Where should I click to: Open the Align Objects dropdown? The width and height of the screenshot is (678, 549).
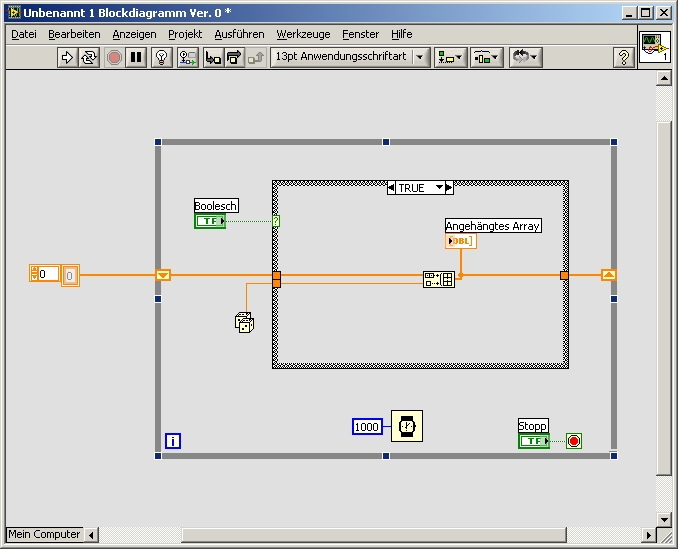(450, 57)
